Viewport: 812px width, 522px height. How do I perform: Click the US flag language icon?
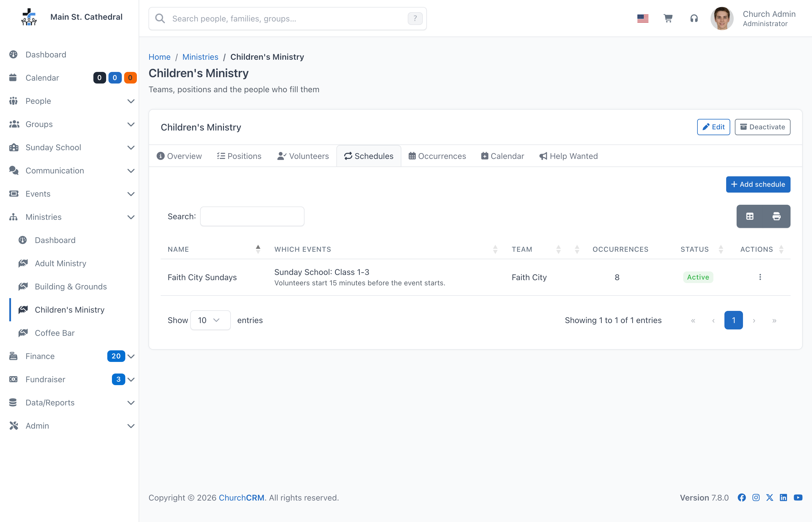[643, 18]
